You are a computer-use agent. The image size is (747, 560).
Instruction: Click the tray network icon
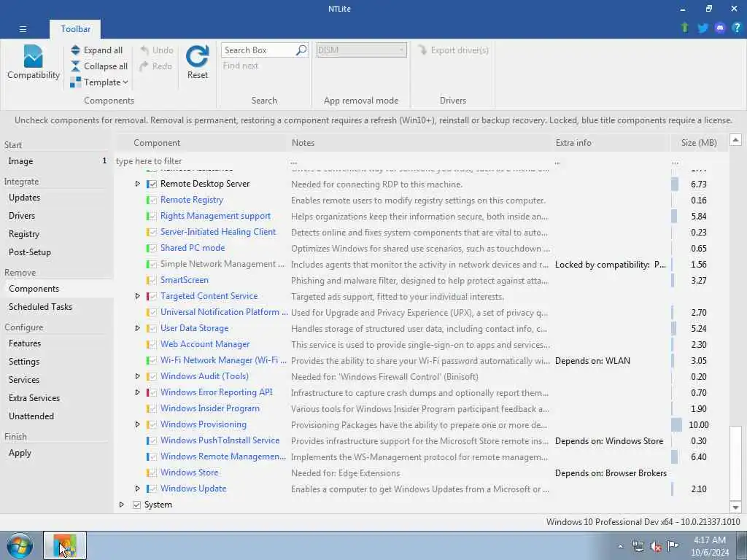pos(638,547)
